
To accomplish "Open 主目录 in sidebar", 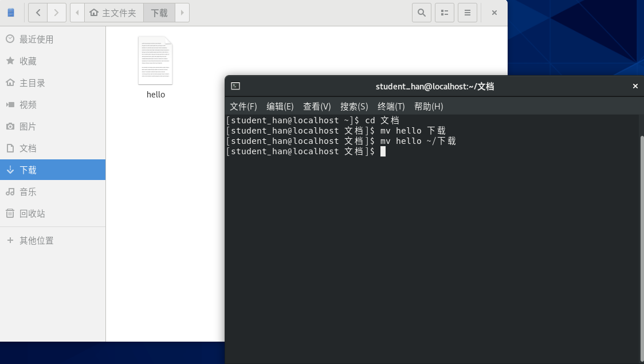I will [x=53, y=83].
